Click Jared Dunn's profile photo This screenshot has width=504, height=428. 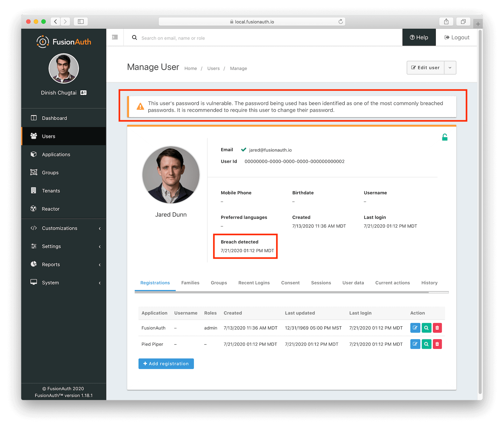(171, 175)
